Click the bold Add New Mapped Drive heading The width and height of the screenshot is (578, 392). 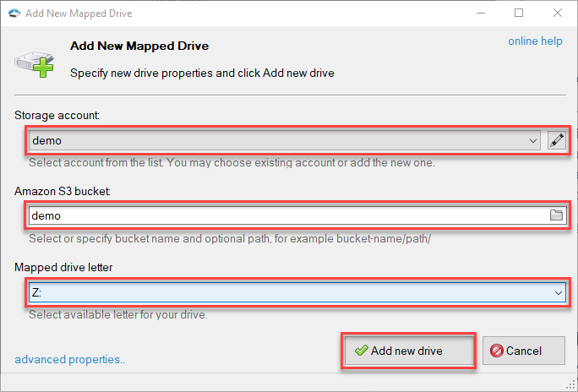[139, 46]
